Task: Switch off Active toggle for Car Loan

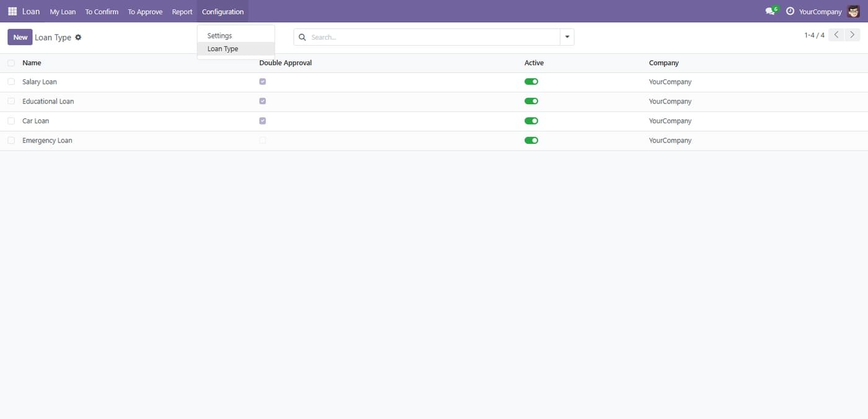Action: (x=531, y=121)
